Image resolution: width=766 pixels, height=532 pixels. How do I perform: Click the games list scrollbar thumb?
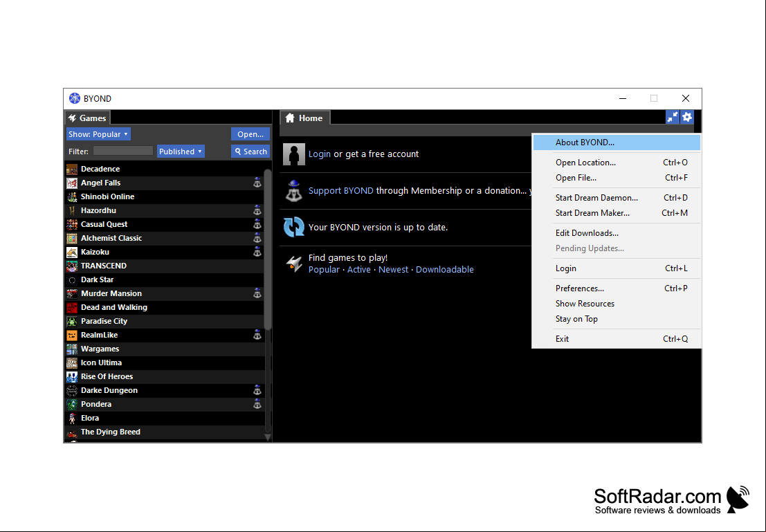click(x=267, y=249)
